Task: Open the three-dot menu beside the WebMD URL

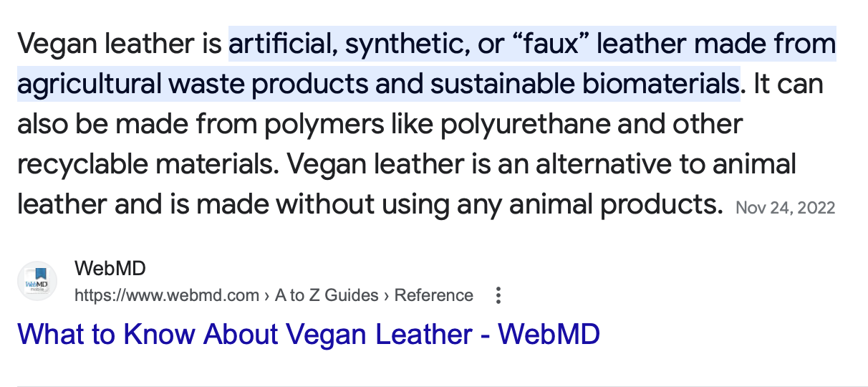Action: 499,295
